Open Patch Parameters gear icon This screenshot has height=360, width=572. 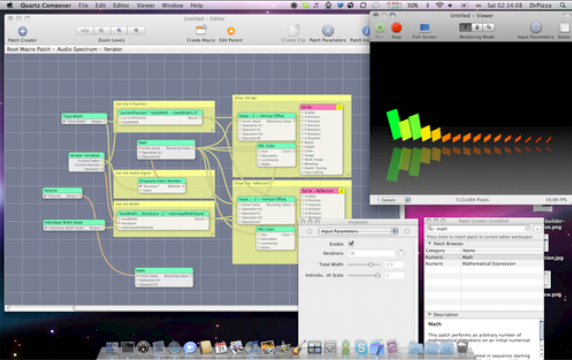(x=328, y=31)
